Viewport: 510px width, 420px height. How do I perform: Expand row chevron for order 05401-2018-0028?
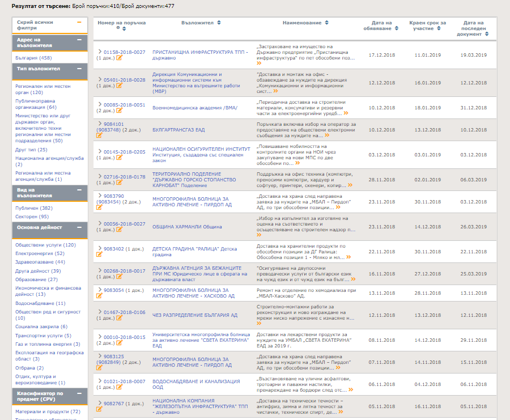(100, 80)
